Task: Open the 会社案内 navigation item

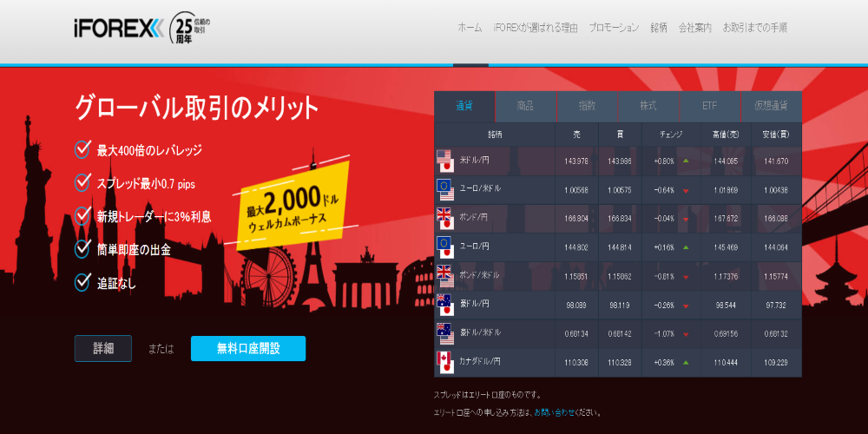Action: pos(694,28)
